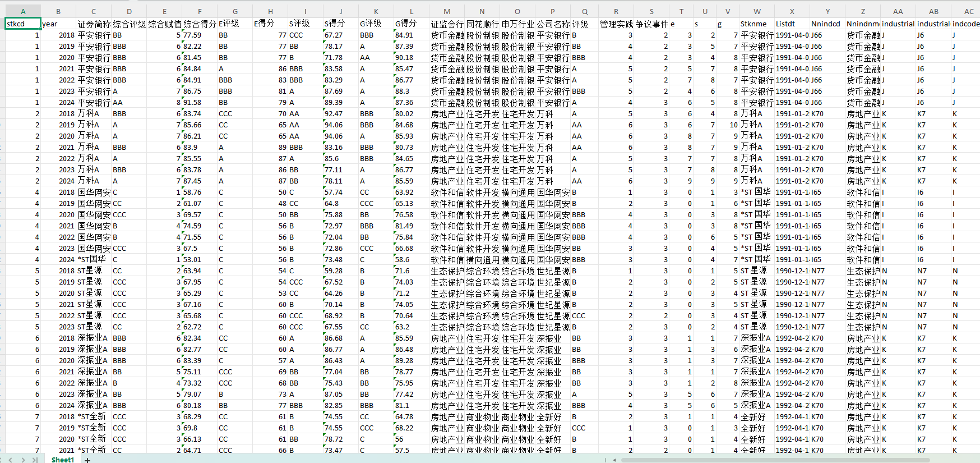Click the '公司名称' header cell
Viewport: 980px width, 463px height.
(553, 24)
